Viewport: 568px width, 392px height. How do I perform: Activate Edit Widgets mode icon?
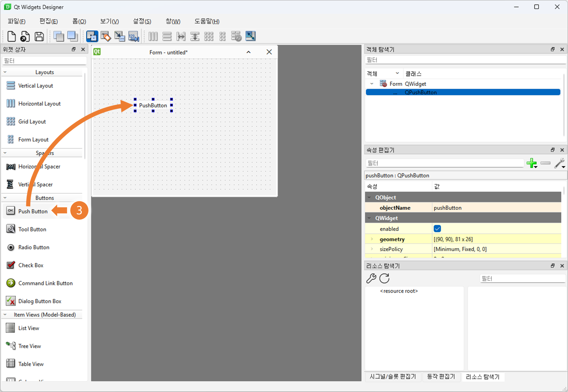[92, 36]
